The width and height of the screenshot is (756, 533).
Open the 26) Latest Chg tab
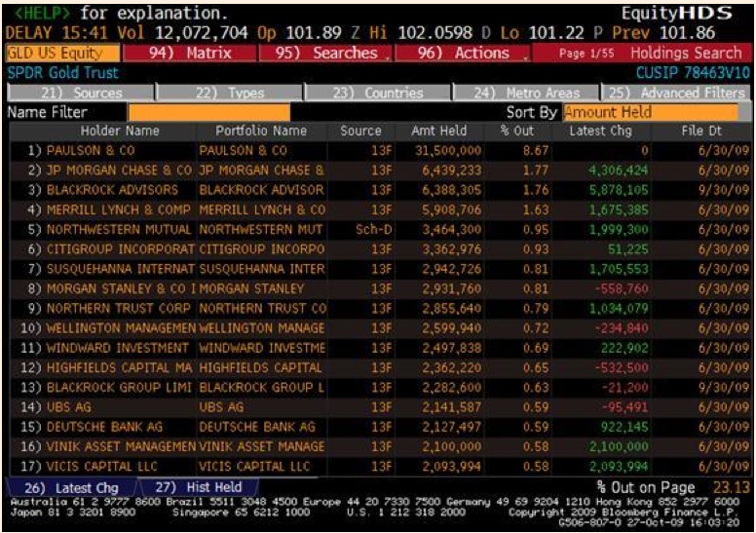click(71, 487)
